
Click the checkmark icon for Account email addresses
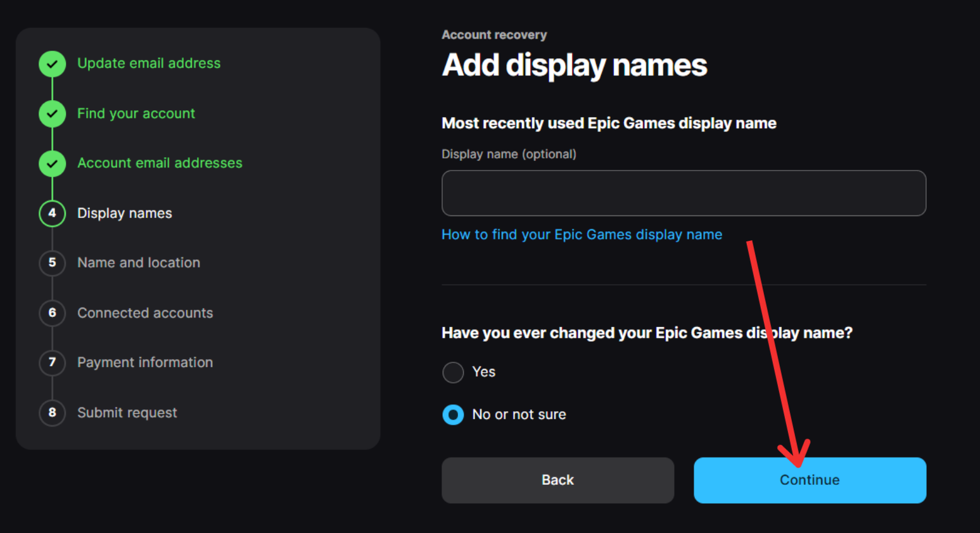point(52,164)
